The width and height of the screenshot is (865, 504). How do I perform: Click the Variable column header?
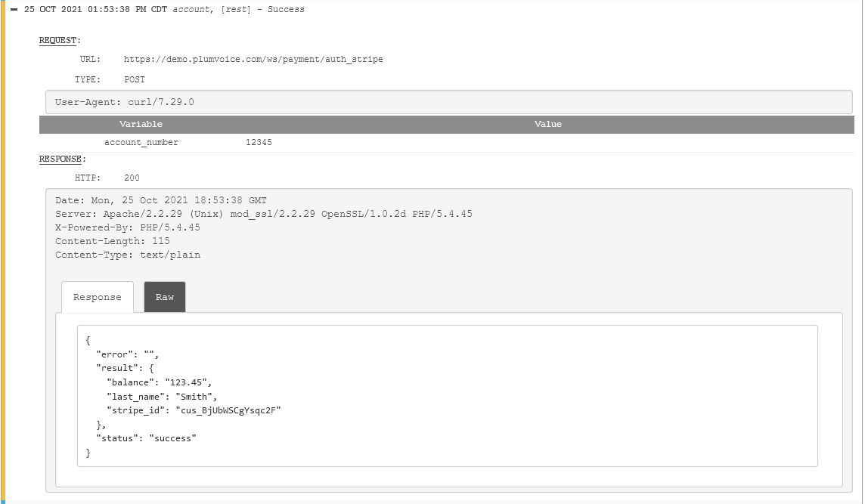(x=141, y=124)
